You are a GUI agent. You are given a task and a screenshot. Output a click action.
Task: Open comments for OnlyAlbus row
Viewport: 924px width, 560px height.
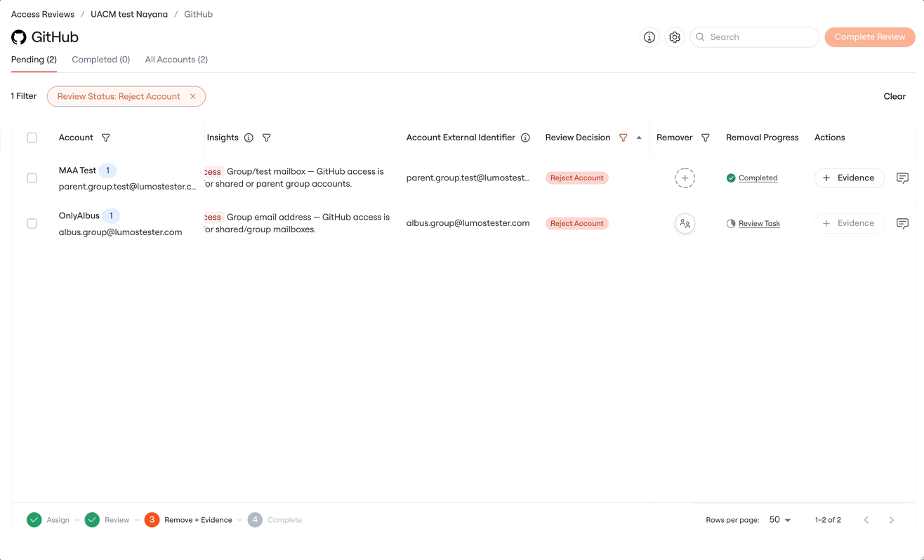903,223
